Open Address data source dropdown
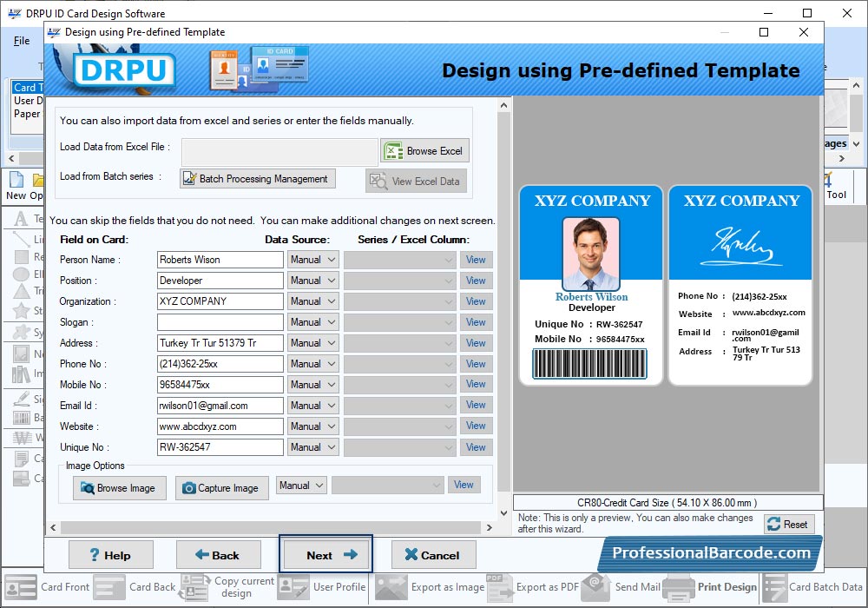The image size is (868, 608). click(x=312, y=343)
